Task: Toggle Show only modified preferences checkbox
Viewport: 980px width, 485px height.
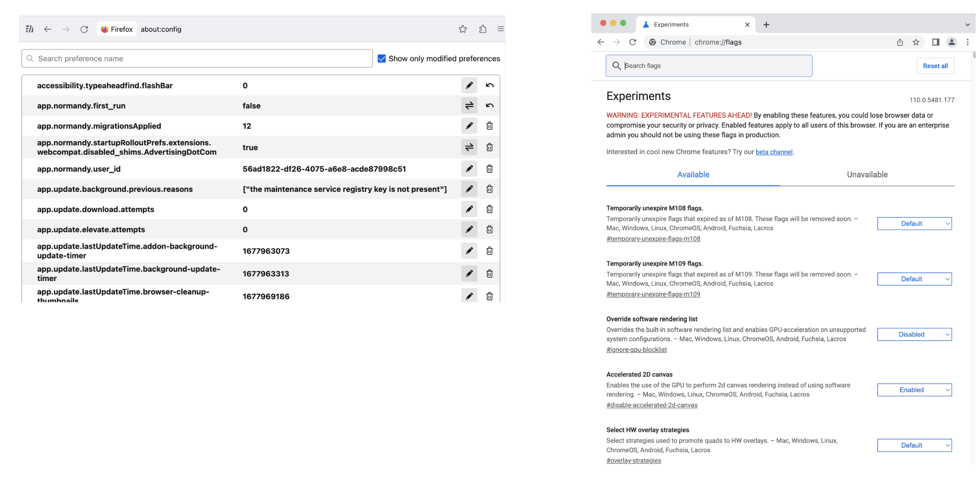Action: click(381, 59)
